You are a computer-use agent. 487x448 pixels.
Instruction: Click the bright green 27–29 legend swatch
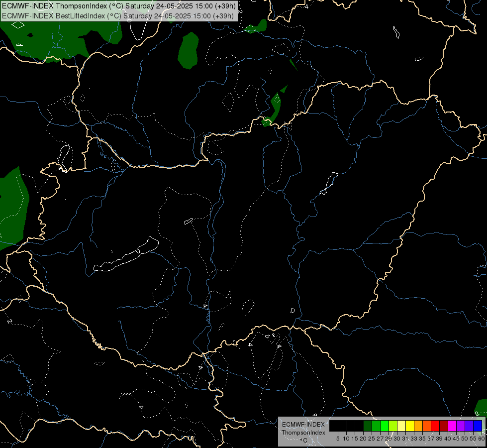pos(385,426)
